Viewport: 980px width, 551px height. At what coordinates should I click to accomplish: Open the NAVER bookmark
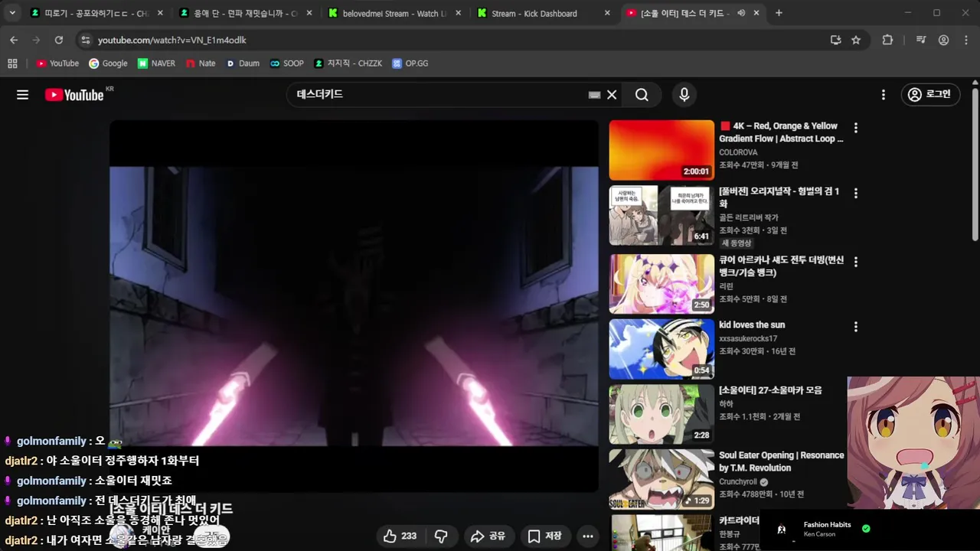coord(156,64)
